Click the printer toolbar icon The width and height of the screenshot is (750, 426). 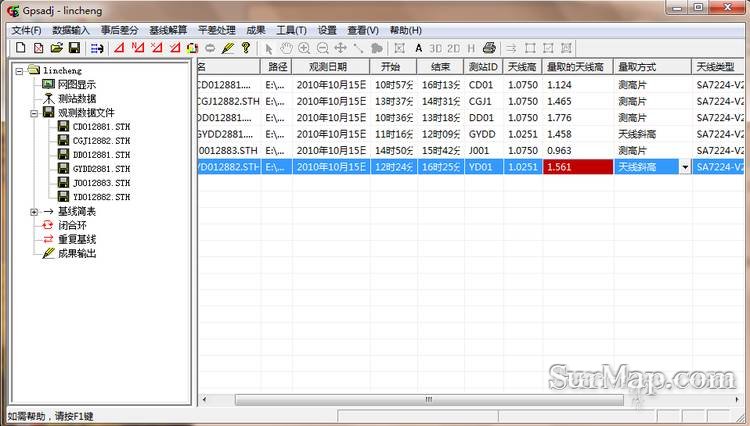[489, 48]
